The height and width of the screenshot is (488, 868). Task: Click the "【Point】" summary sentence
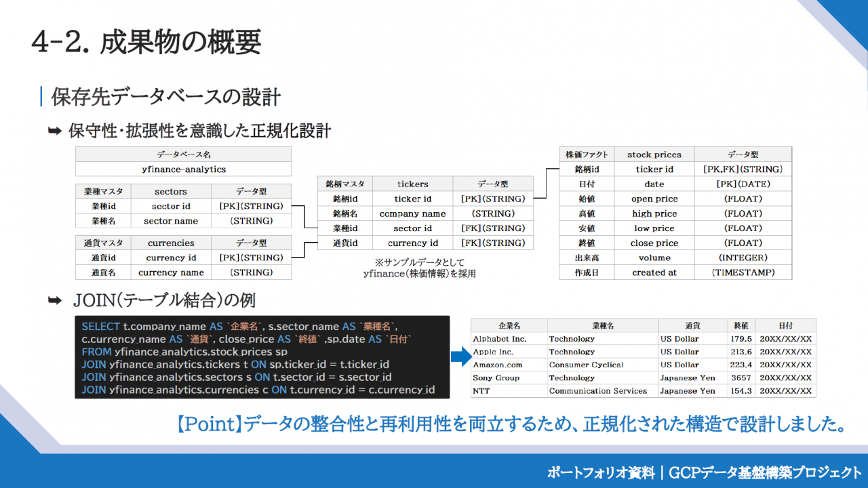click(510, 424)
